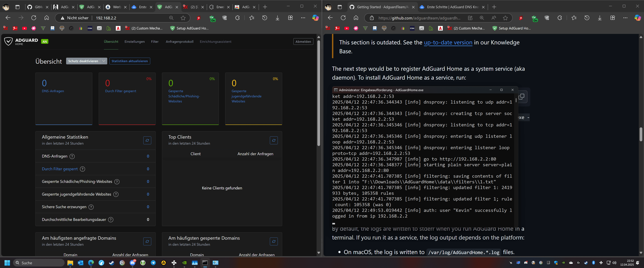This screenshot has width=644, height=268.
Task: Open Extensions menu in left browser
Action: point(237,18)
